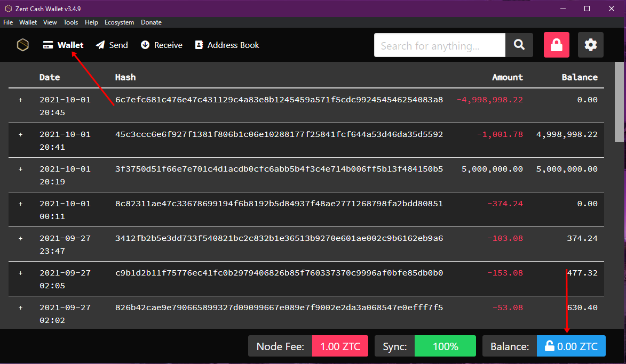Image resolution: width=626 pixels, height=364 pixels.
Task: Click the Hash column header
Action: [125, 77]
